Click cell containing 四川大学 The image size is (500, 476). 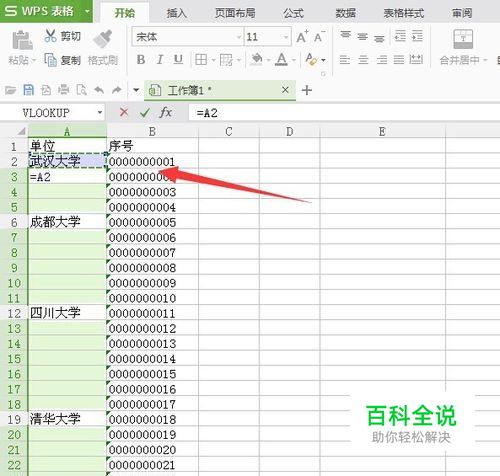pyautogui.click(x=67, y=313)
